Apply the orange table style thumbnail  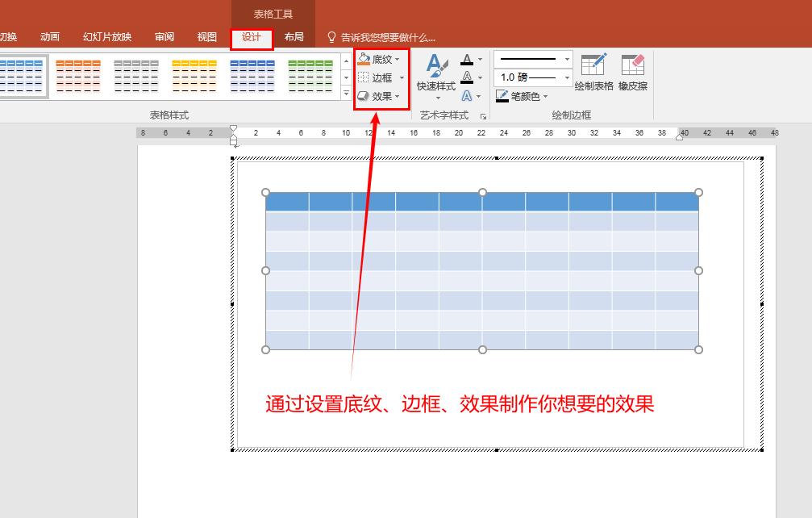(78, 76)
